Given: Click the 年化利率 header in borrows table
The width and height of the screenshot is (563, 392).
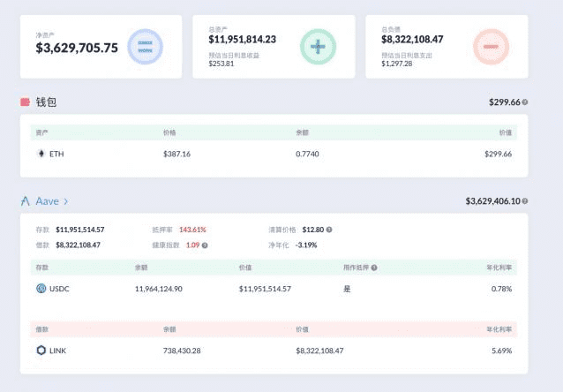Looking at the screenshot, I should tap(499, 329).
